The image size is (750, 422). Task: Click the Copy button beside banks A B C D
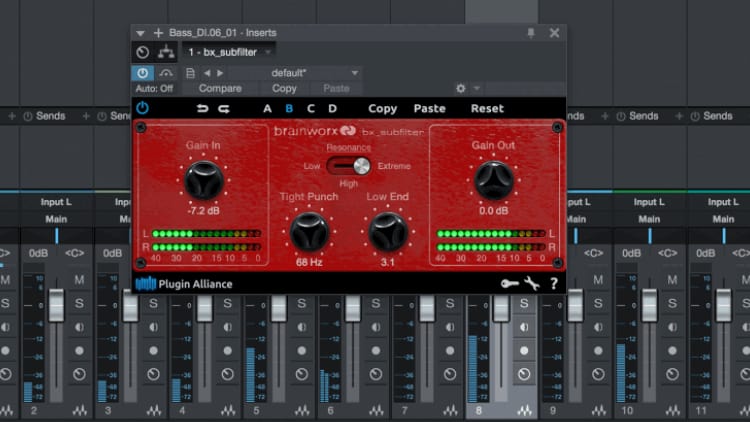click(x=383, y=109)
